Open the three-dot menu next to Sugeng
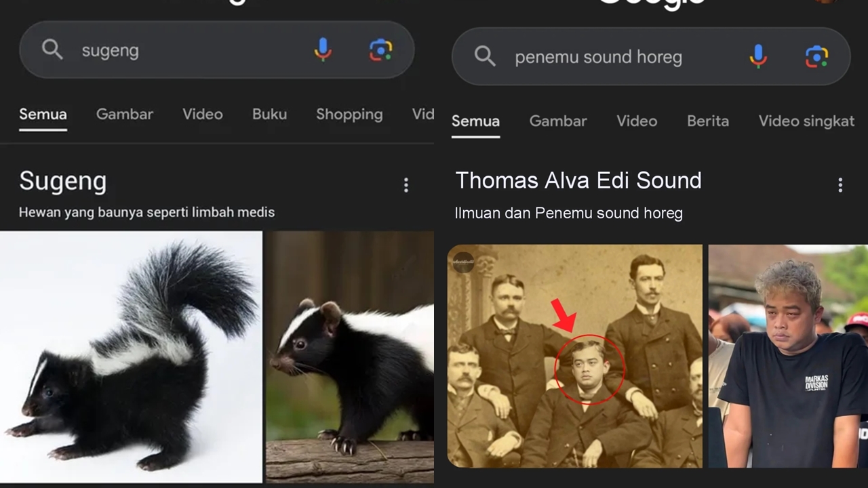This screenshot has width=868, height=488. click(406, 185)
